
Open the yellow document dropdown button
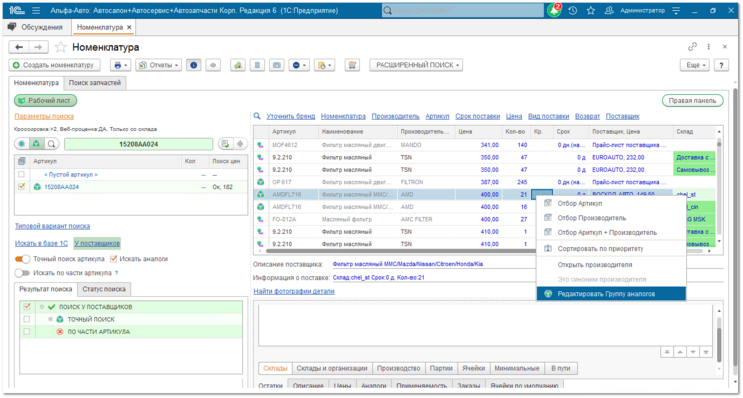tap(325, 65)
